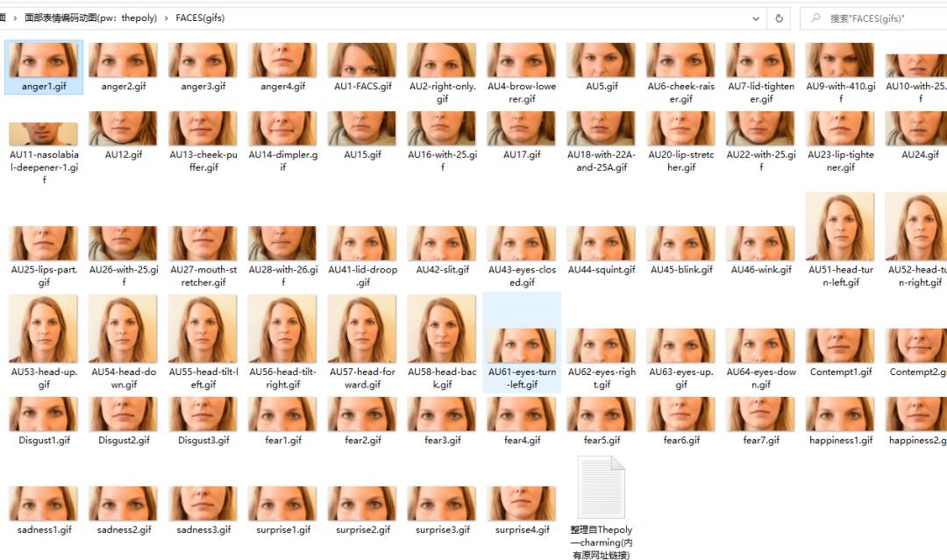
Task: Select fear4.gif file icon
Action: click(522, 414)
